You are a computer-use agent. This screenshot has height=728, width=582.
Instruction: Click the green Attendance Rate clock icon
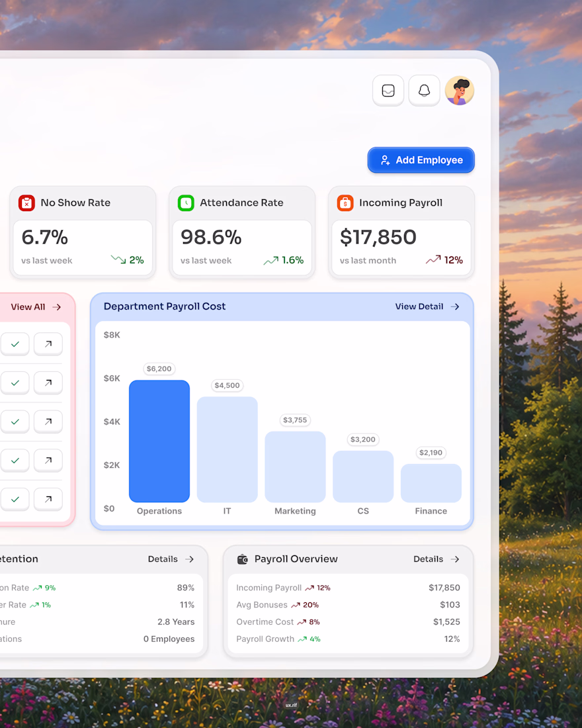(x=186, y=203)
